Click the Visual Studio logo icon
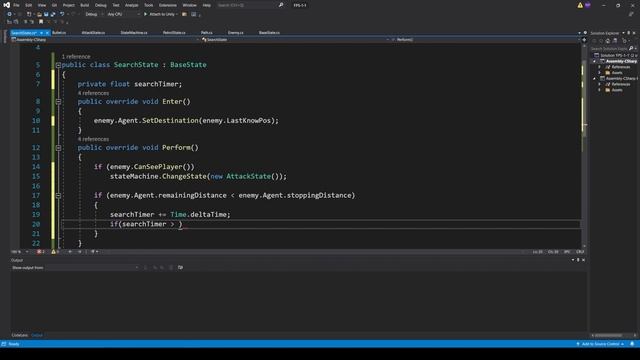This screenshot has height=360, width=640. click(x=7, y=5)
